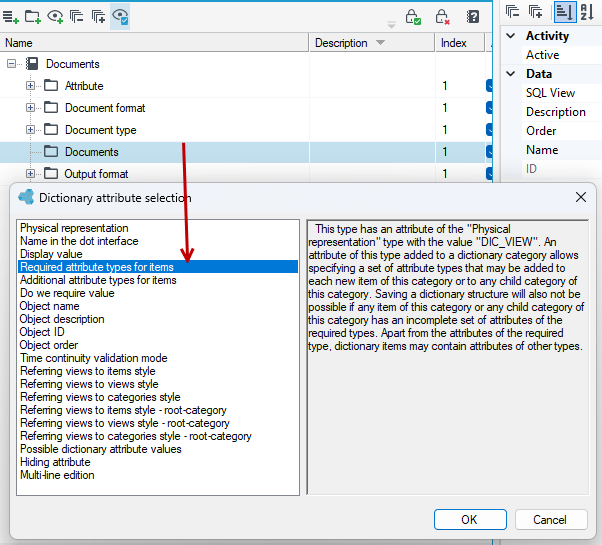Click the add category folder icon

(33, 17)
